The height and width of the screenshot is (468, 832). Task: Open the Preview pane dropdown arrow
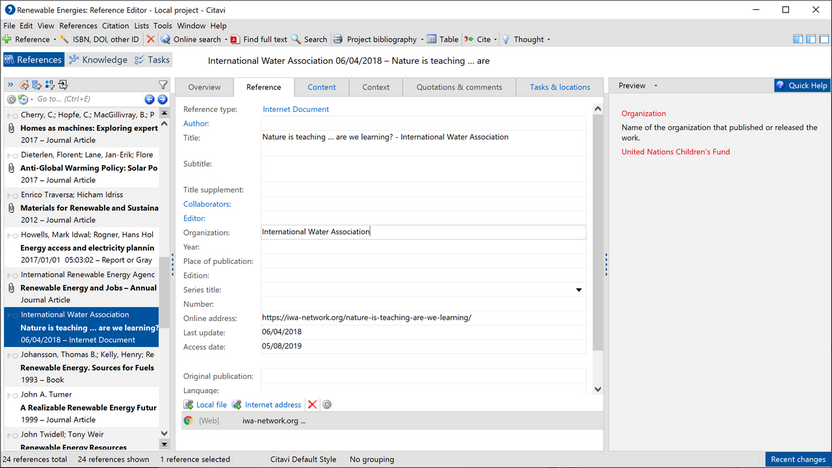coord(656,85)
